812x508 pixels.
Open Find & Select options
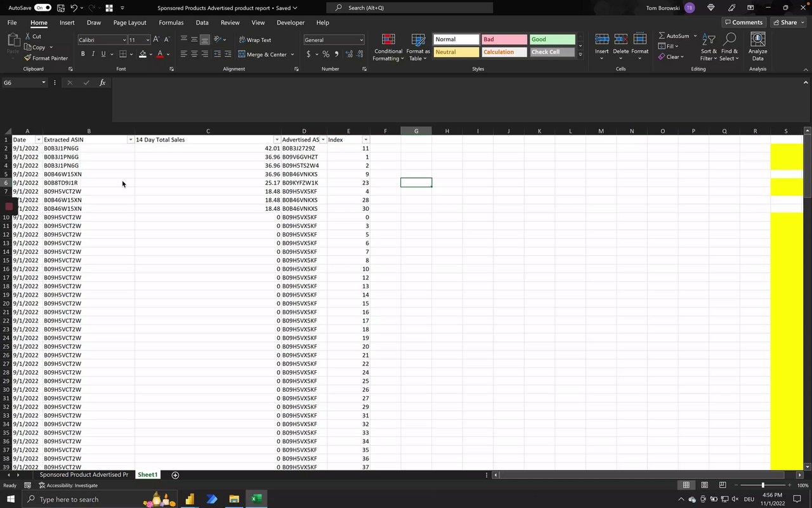729,47
